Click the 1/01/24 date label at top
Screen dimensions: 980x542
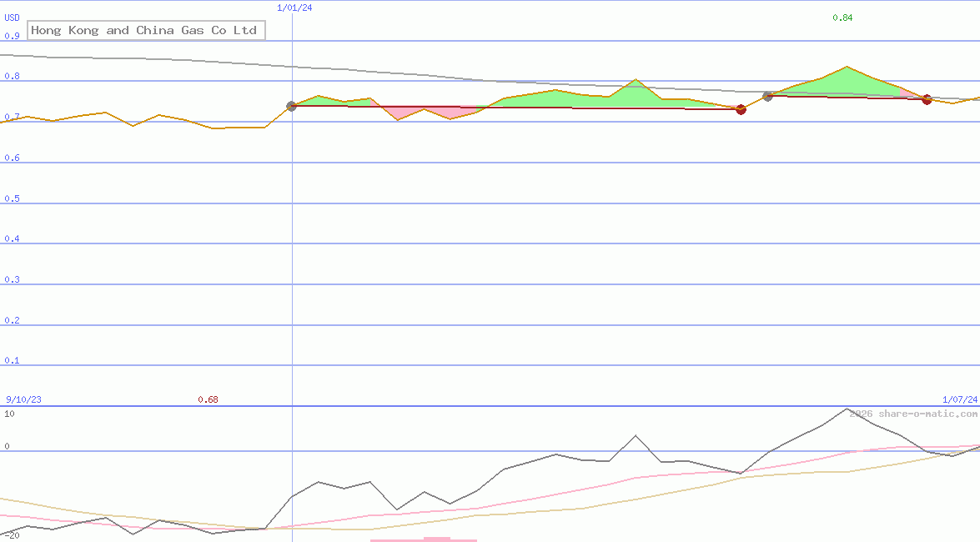point(294,8)
